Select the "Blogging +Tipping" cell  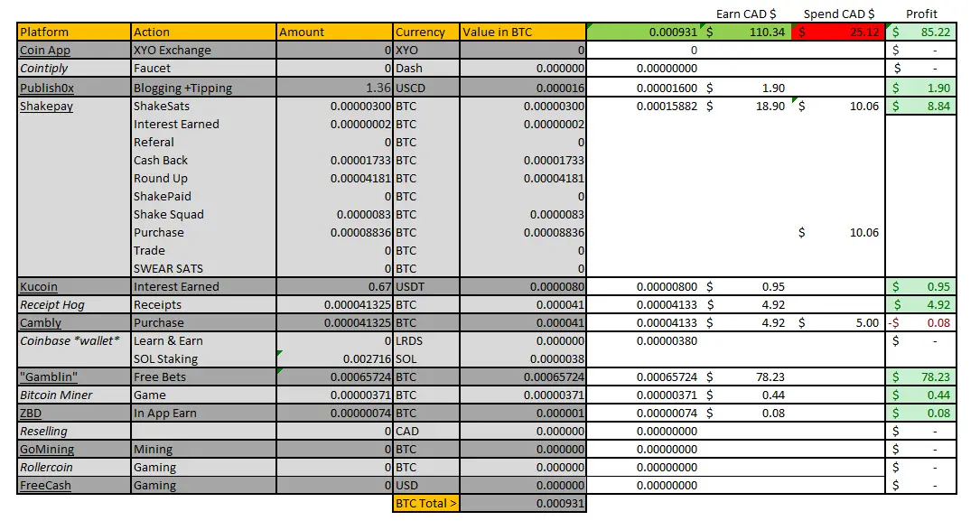click(x=203, y=88)
